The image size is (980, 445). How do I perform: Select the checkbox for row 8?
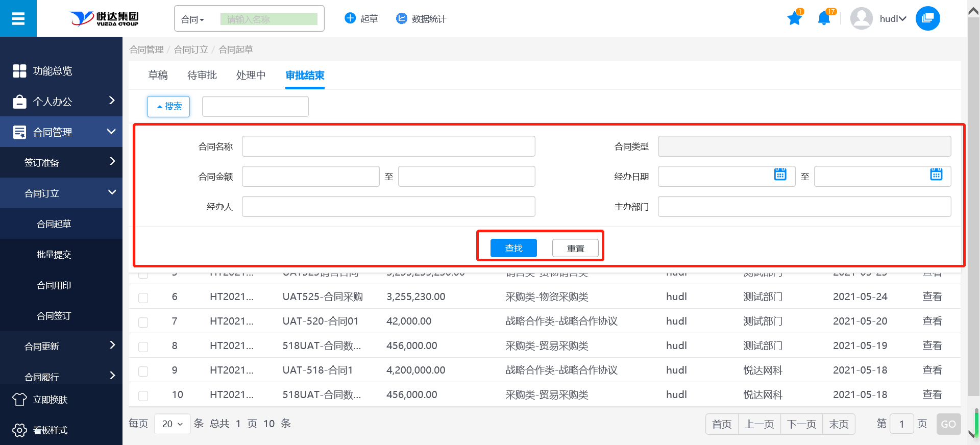[143, 347]
